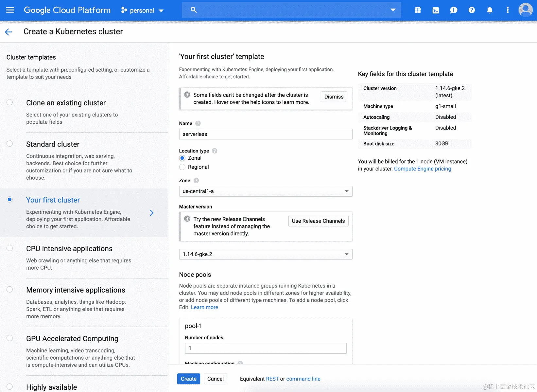This screenshot has height=392, width=537.
Task: Open the main navigation hamburger menu
Action: (10, 10)
